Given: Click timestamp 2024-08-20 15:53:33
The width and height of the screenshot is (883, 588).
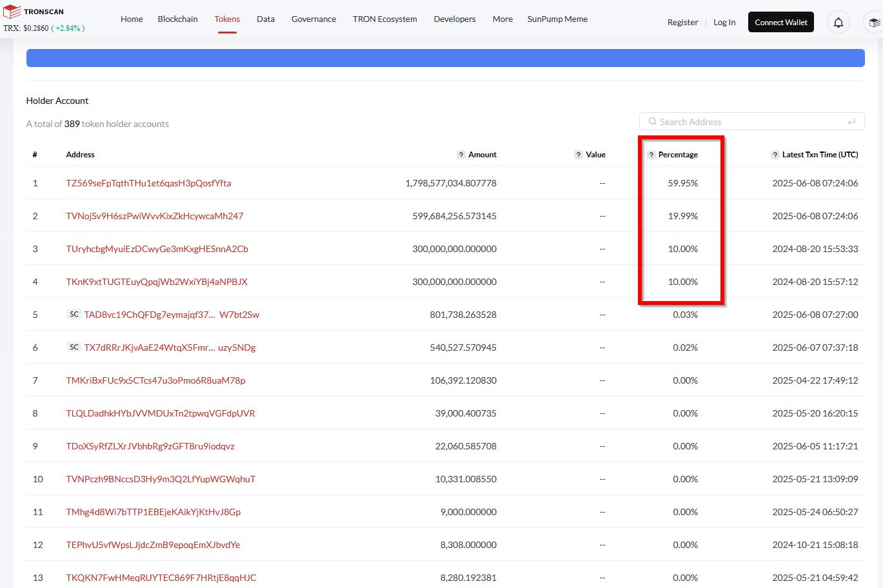Looking at the screenshot, I should click(x=815, y=249).
